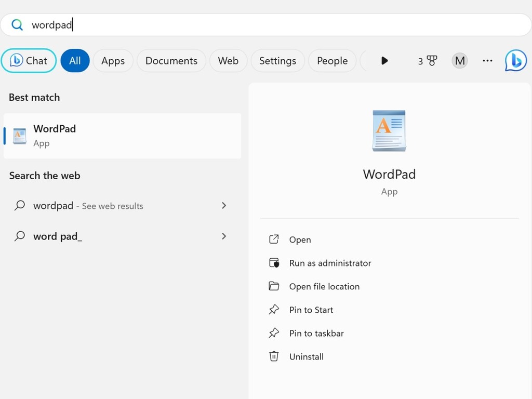Click the search magnifier icon in search box
Image resolution: width=532 pixels, height=399 pixels.
click(17, 25)
